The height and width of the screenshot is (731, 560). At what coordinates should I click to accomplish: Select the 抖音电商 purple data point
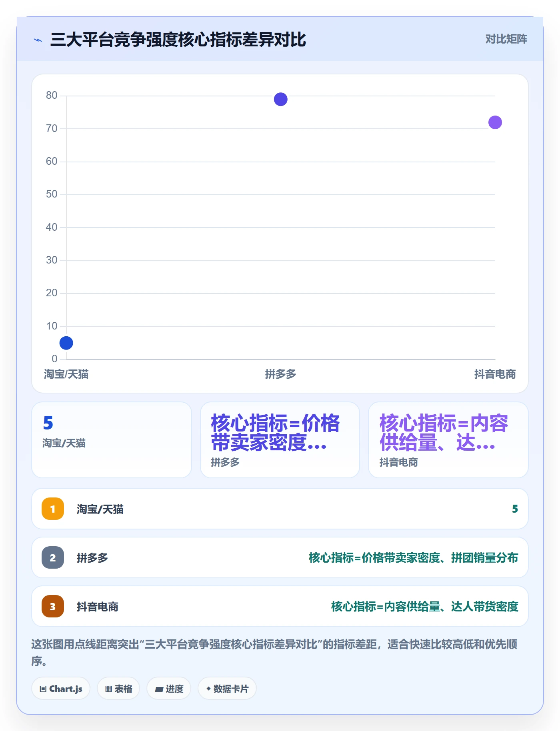pos(495,122)
